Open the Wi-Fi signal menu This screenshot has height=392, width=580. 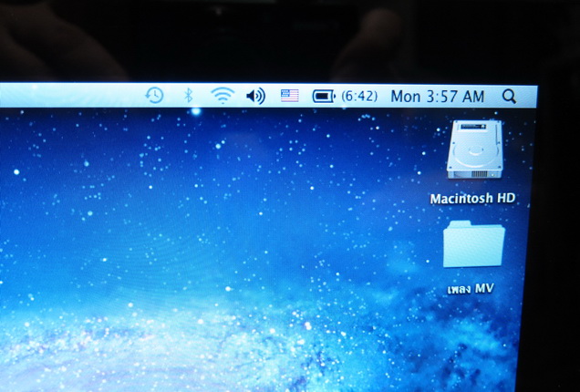[x=222, y=95]
